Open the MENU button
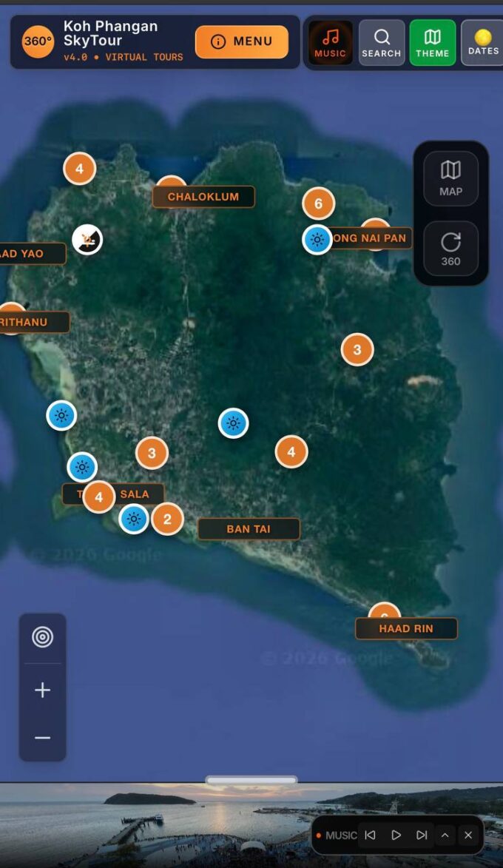This screenshot has height=868, width=503. coord(242,41)
